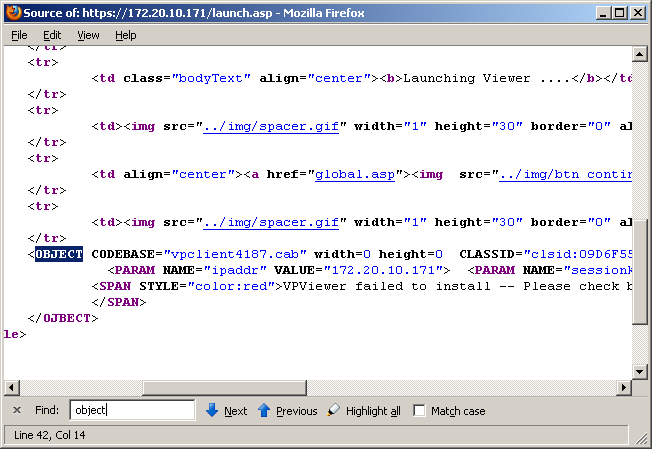Viewport: 652px width, 449px height.
Task: Click the blue Next arrow in find bar
Action: click(212, 410)
